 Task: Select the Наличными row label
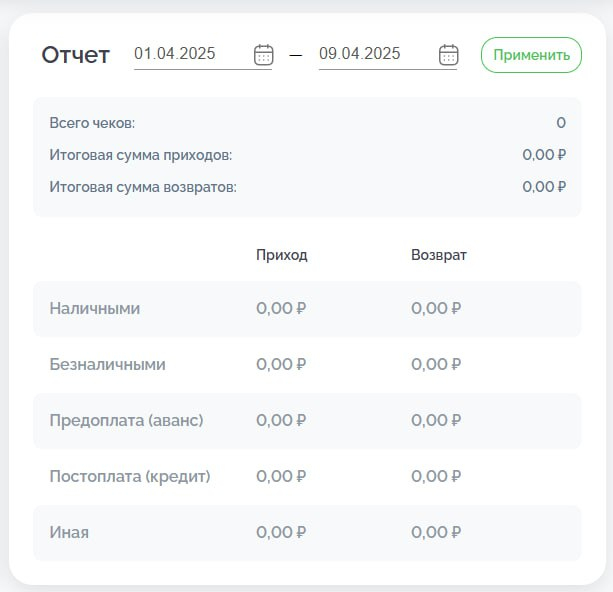[x=95, y=309]
